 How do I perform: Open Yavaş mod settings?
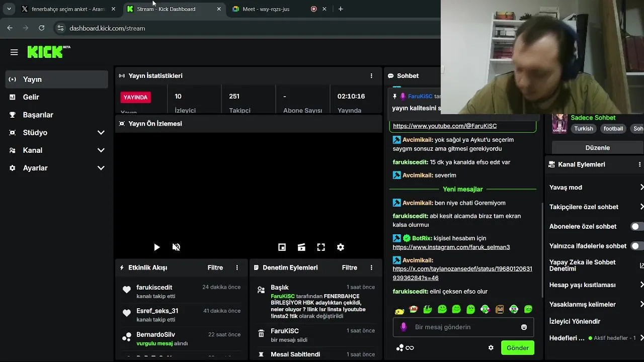pyautogui.click(x=595, y=188)
